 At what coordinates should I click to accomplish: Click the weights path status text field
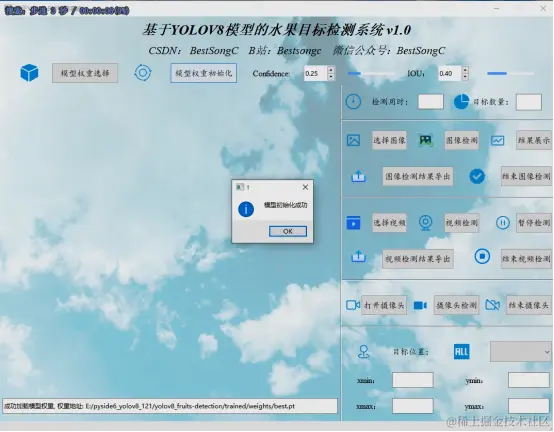coord(170,406)
